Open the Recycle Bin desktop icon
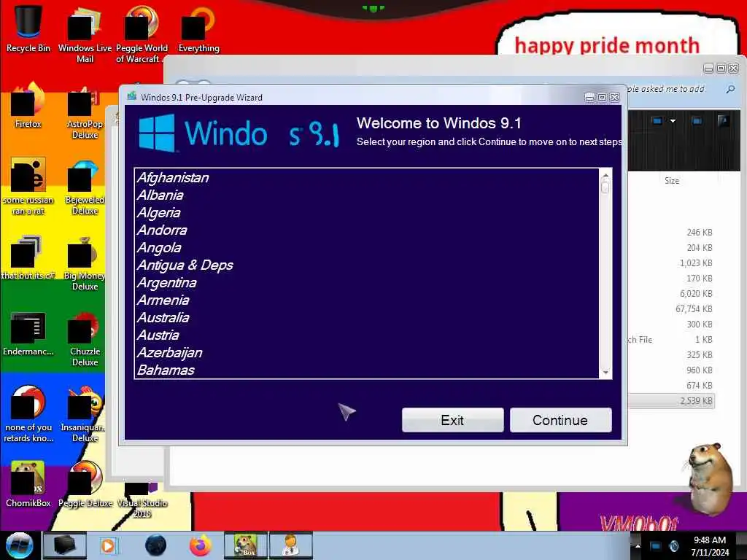Screen dimensions: 747x560 [x=28, y=28]
